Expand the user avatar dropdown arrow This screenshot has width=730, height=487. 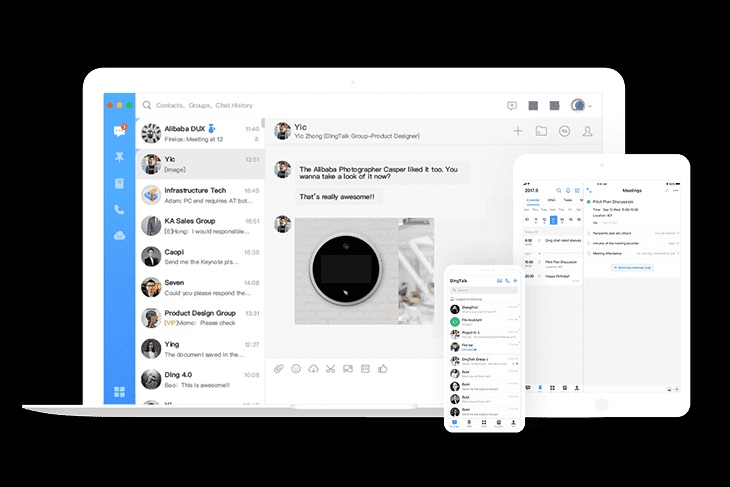pyautogui.click(x=590, y=106)
